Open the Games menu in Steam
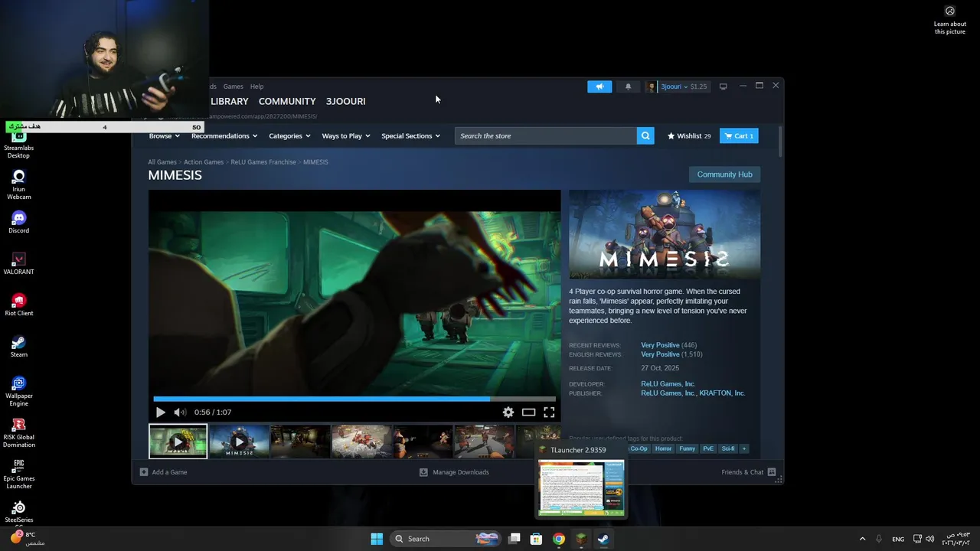 (233, 86)
